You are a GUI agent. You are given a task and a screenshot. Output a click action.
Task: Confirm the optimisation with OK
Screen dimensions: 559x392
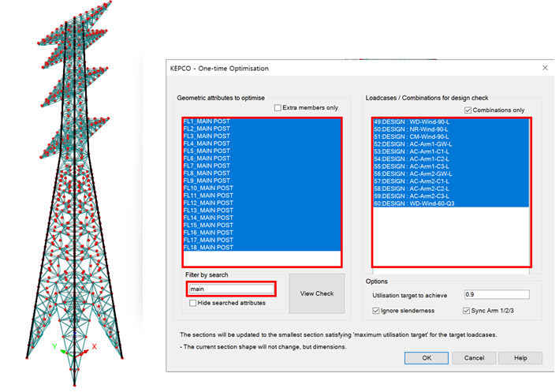[x=427, y=357]
